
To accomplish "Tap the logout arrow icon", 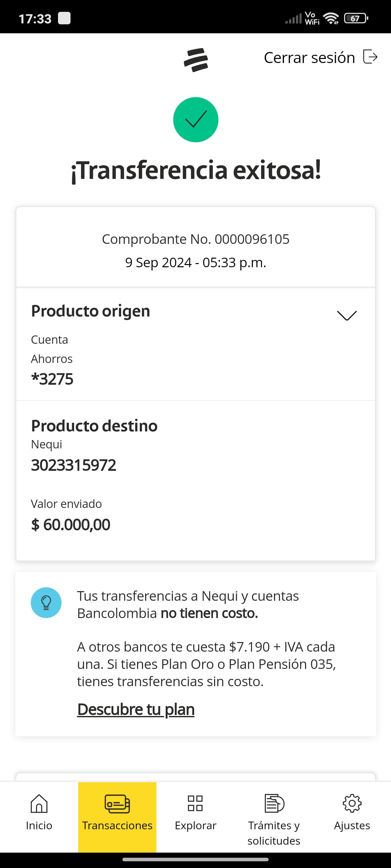I will (x=370, y=57).
